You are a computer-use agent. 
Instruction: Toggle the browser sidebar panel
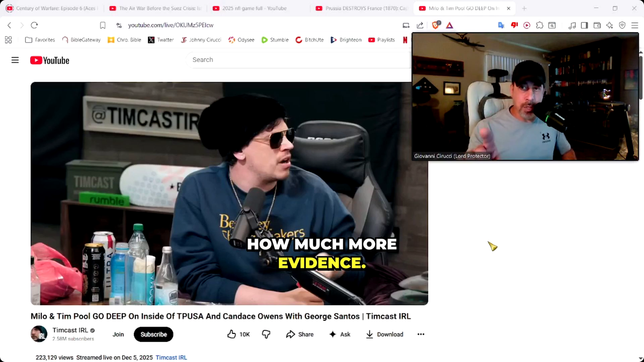coord(584,25)
